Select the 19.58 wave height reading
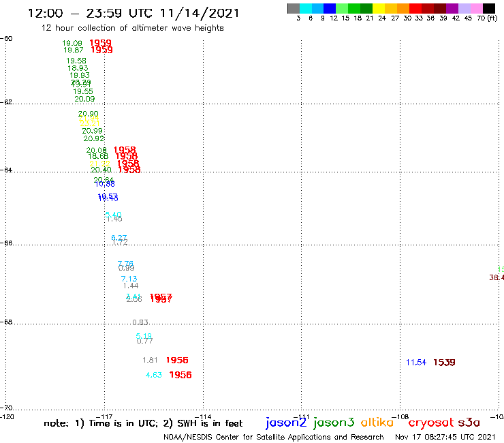The height and width of the screenshot is (443, 504). pos(76,61)
